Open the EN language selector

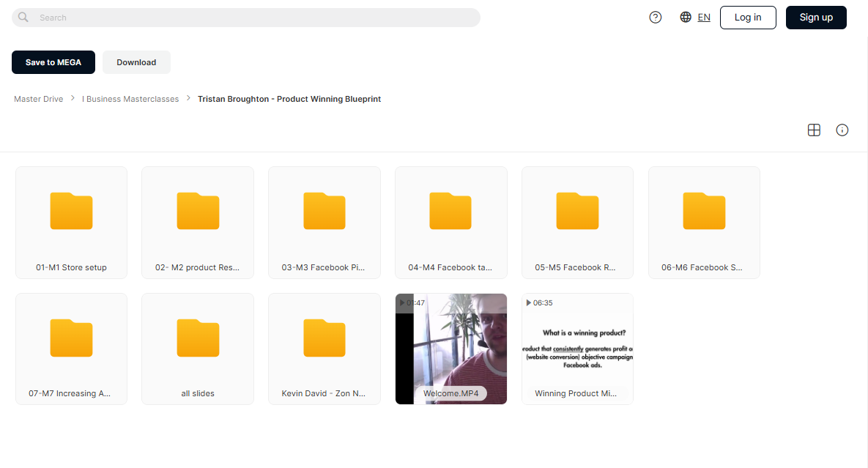pyautogui.click(x=704, y=17)
